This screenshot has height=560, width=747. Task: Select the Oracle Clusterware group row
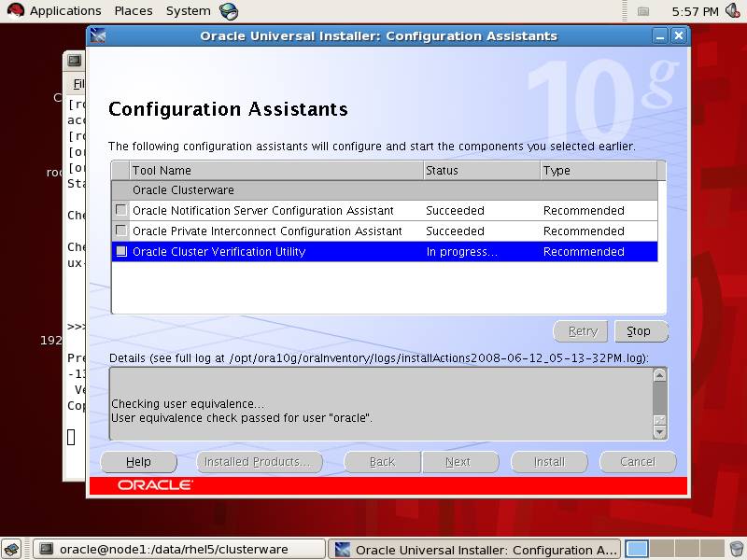coord(385,190)
